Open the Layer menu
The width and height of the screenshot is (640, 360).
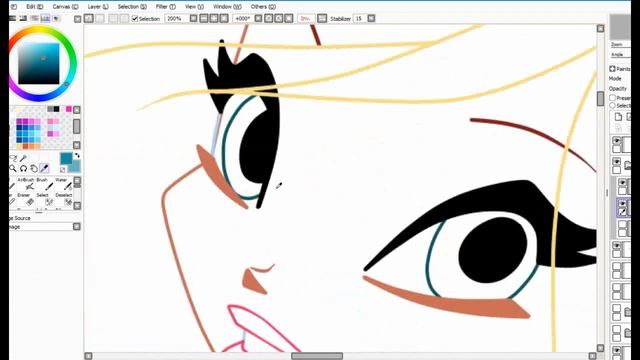click(x=98, y=7)
